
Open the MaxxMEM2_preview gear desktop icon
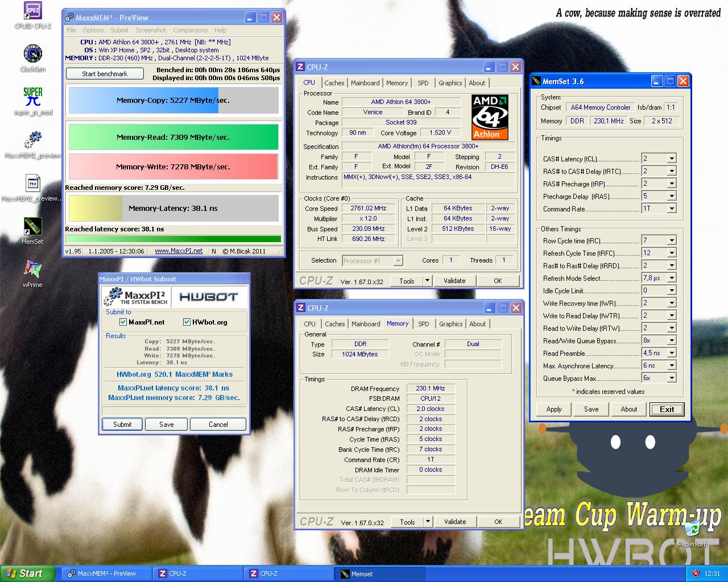pos(32,144)
